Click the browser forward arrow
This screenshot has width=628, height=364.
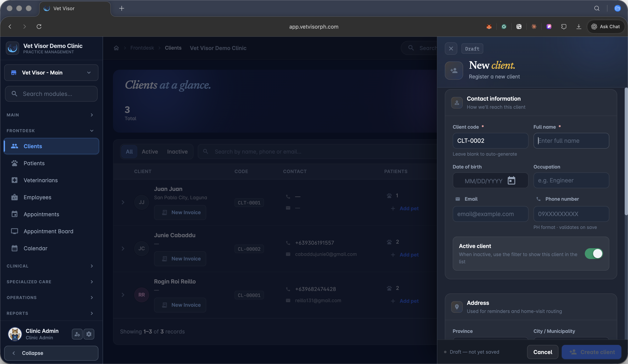click(x=25, y=27)
